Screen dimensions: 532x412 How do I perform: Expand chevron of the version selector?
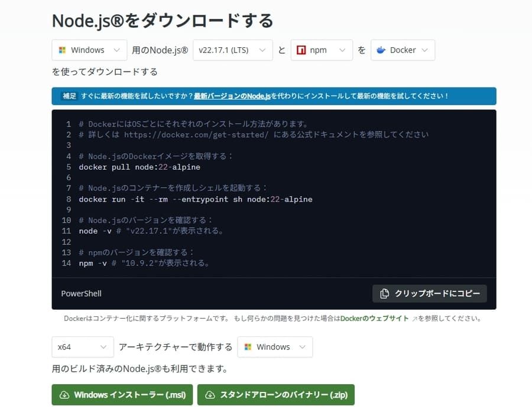(x=262, y=50)
